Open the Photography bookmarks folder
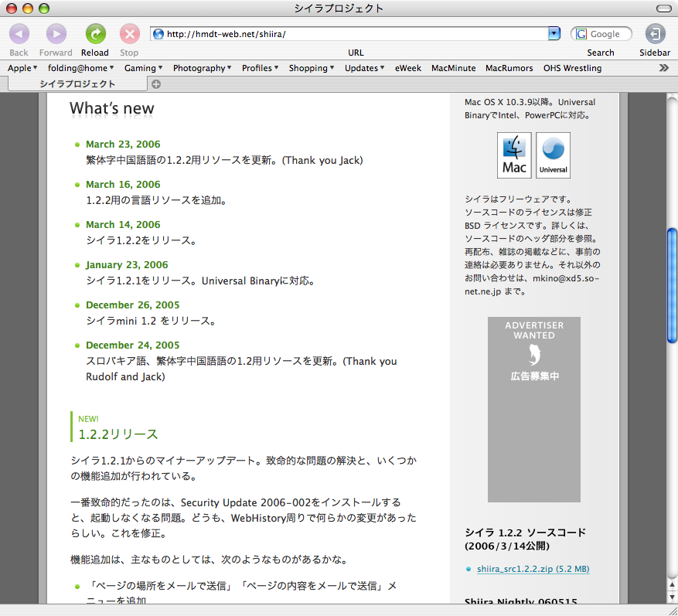Screen dimensions: 678x616 click(203, 68)
